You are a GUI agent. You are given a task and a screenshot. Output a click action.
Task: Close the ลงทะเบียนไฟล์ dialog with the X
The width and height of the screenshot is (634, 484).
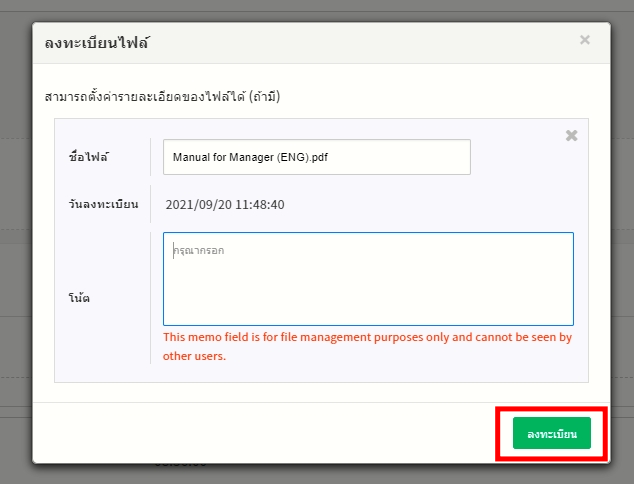[x=584, y=40]
